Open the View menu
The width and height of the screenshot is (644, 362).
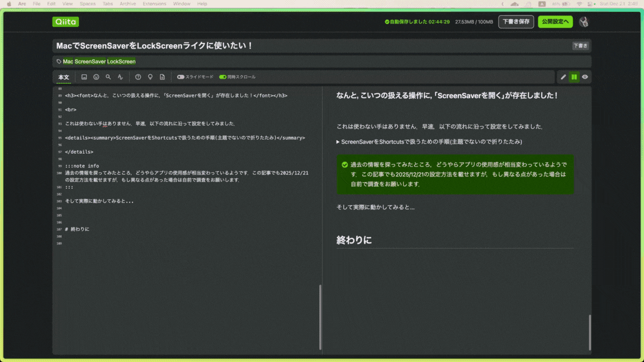click(67, 4)
